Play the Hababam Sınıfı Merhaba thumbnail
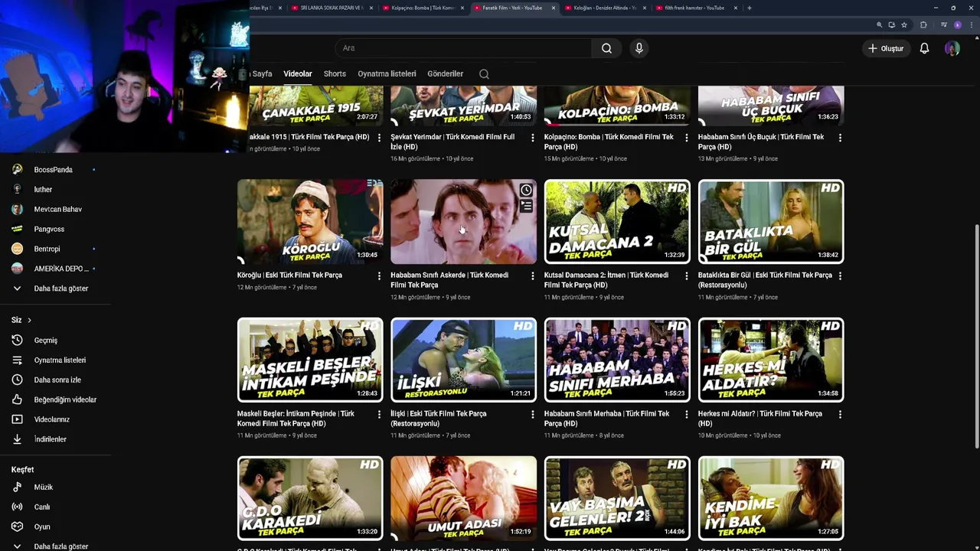The height and width of the screenshot is (551, 980). (x=617, y=360)
